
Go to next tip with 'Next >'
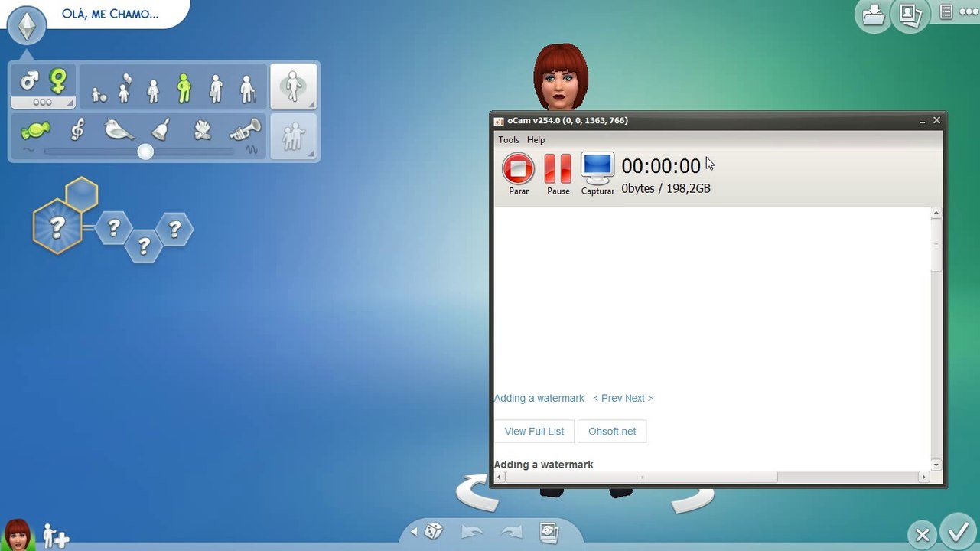[639, 399]
